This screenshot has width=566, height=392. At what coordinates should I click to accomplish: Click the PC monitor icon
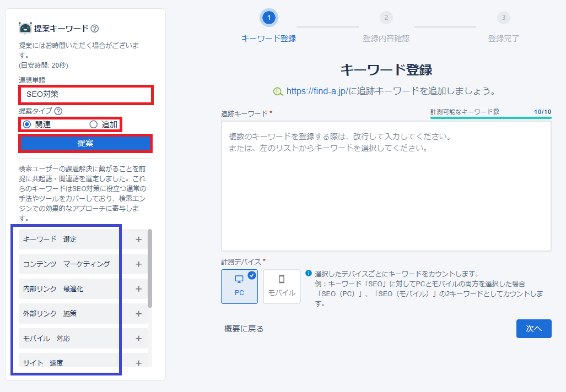point(239,280)
